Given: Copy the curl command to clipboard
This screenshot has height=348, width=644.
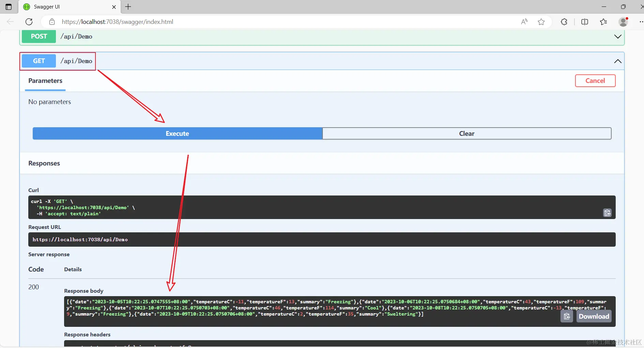Looking at the screenshot, I should pyautogui.click(x=608, y=213).
